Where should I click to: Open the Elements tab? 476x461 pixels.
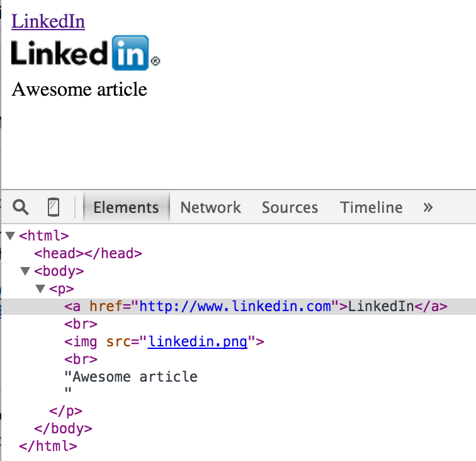click(126, 207)
